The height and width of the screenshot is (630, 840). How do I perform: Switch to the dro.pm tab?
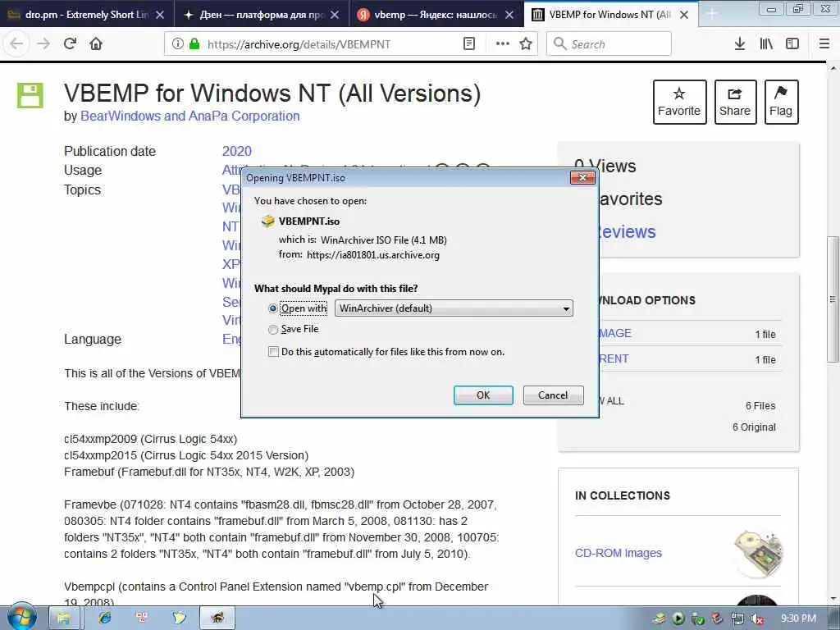click(85, 15)
